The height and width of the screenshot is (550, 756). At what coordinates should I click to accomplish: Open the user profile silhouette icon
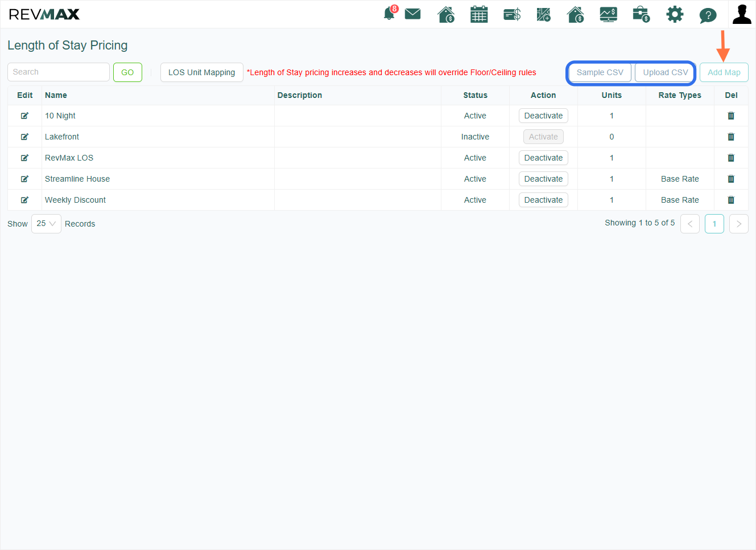742,14
